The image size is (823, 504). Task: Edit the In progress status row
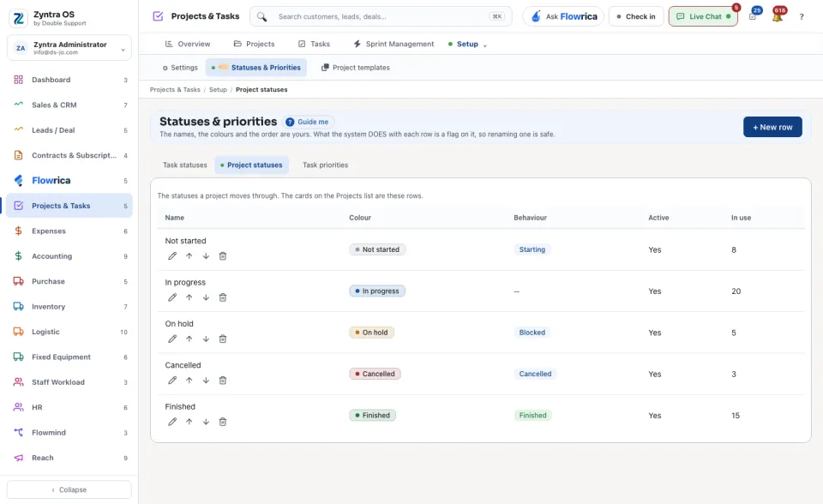point(172,297)
